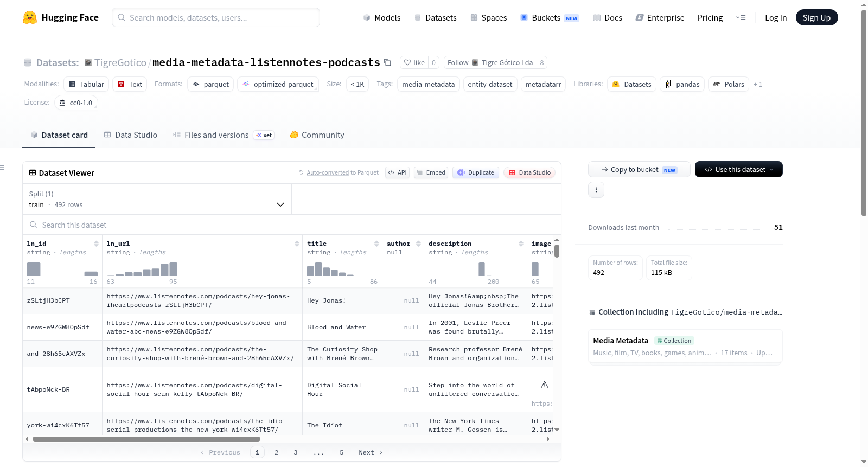Click the TigreGotico owner link
Viewport: 868px width, 467px height.
tap(120, 62)
